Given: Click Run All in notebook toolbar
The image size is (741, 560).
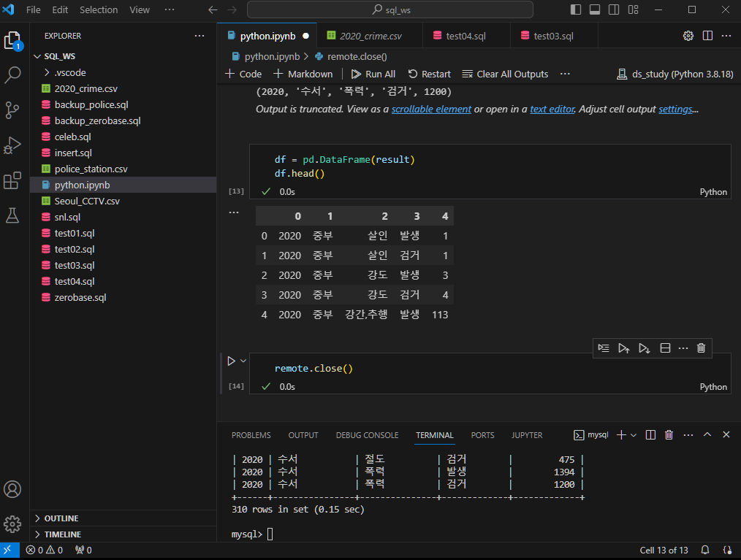Looking at the screenshot, I should pos(373,74).
